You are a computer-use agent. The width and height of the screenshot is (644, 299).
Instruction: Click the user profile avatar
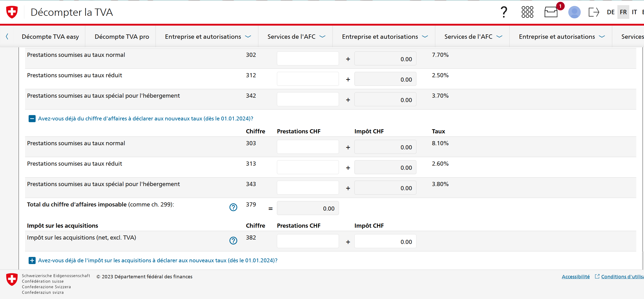click(x=574, y=12)
